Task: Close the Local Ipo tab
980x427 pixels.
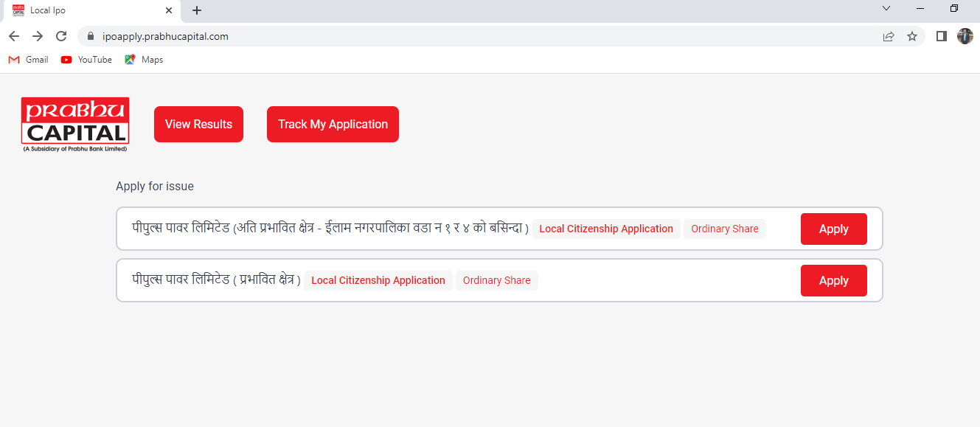Action: (x=169, y=10)
